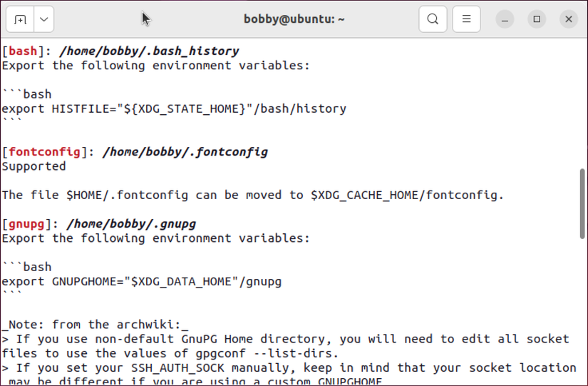588x386 pixels.
Task: Close the terminal window
Action: click(x=569, y=19)
